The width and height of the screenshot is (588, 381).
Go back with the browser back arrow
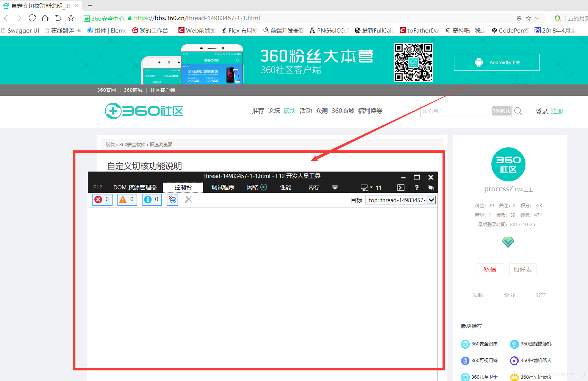point(6,18)
